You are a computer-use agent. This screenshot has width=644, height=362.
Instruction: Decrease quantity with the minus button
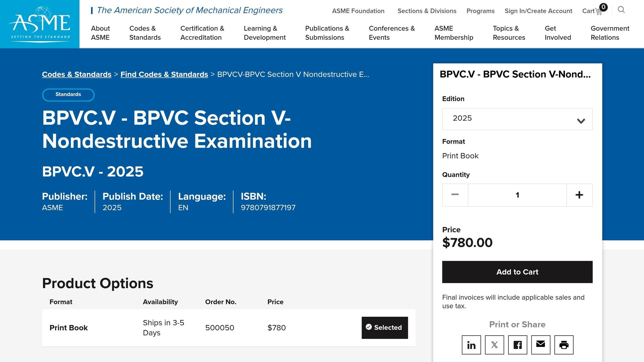[x=455, y=195]
